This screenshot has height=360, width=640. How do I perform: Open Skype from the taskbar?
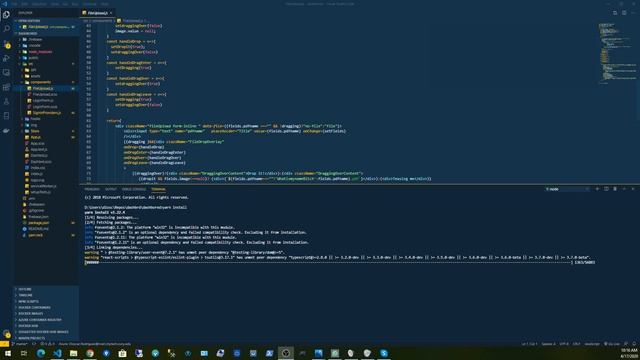(384, 353)
